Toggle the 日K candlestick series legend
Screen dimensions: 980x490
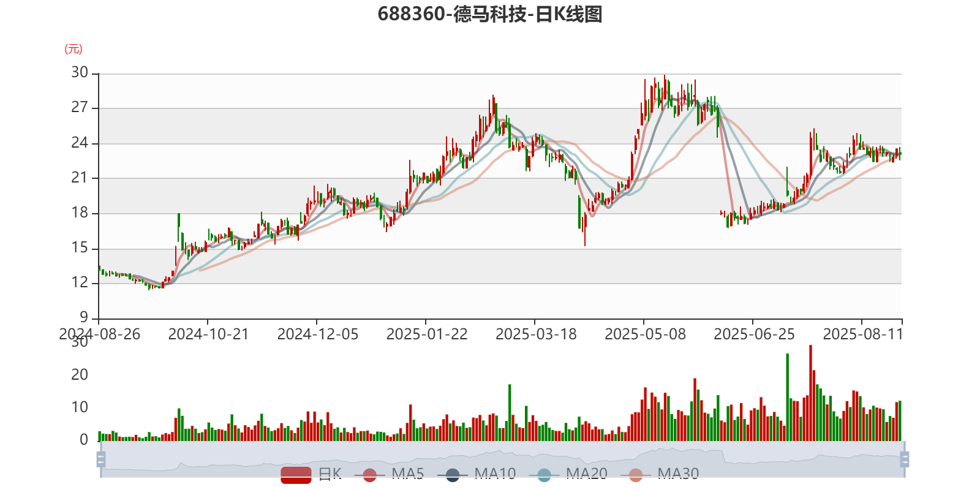coord(311,474)
